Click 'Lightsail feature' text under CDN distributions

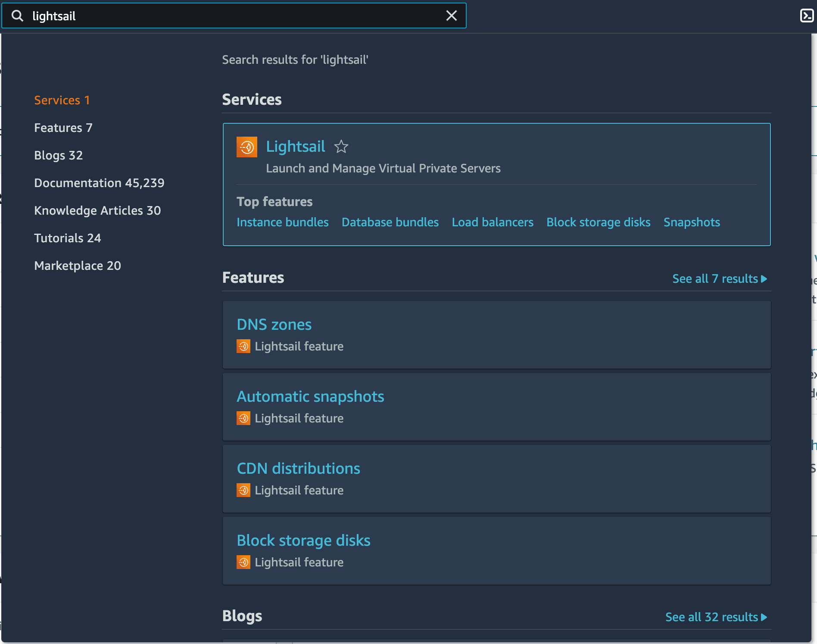299,490
